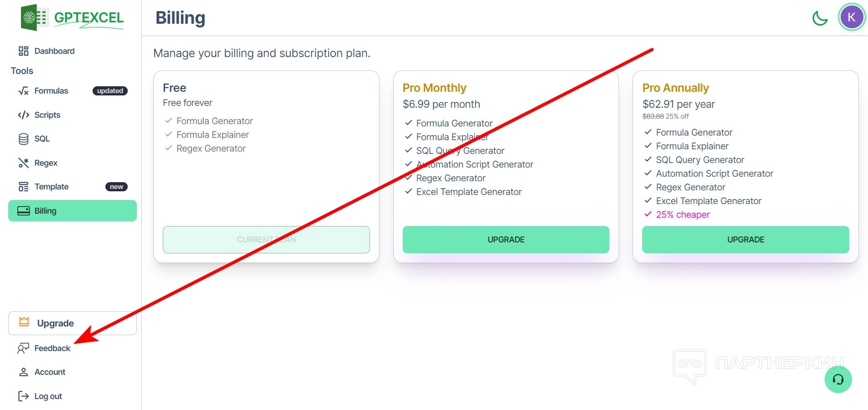Viewport: 868px width, 410px height.
Task: Open the user avatar K menu
Action: 851,18
